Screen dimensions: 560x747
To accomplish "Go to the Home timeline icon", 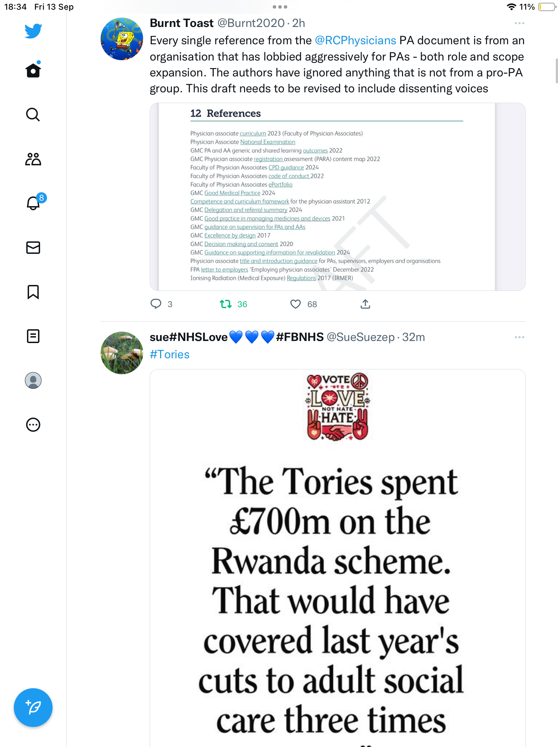I will (x=33, y=70).
